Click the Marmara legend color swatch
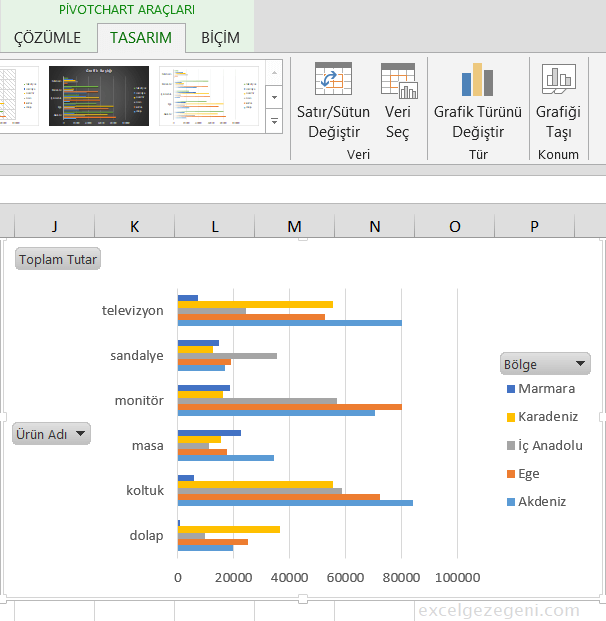Viewport: 606px width, 621px height. pyautogui.click(x=511, y=389)
